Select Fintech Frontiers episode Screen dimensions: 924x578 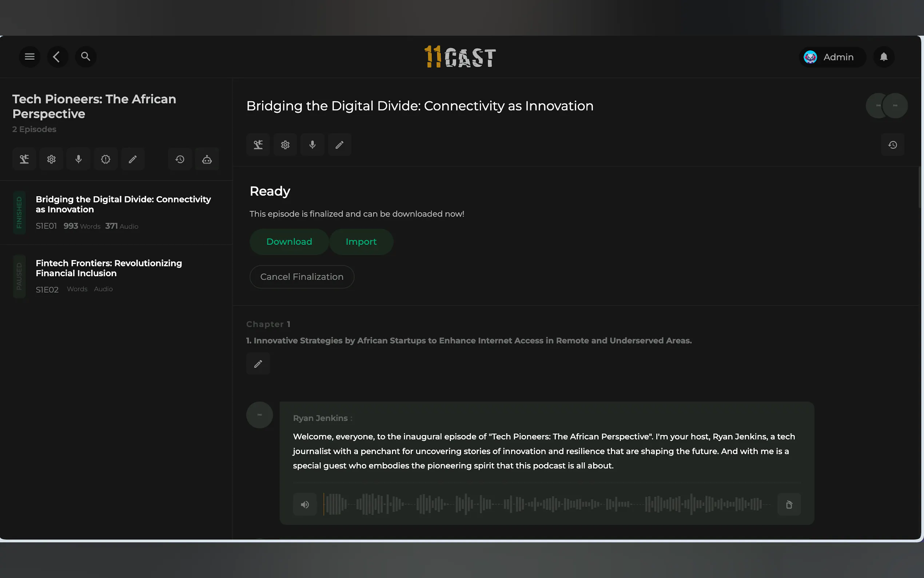[109, 268]
